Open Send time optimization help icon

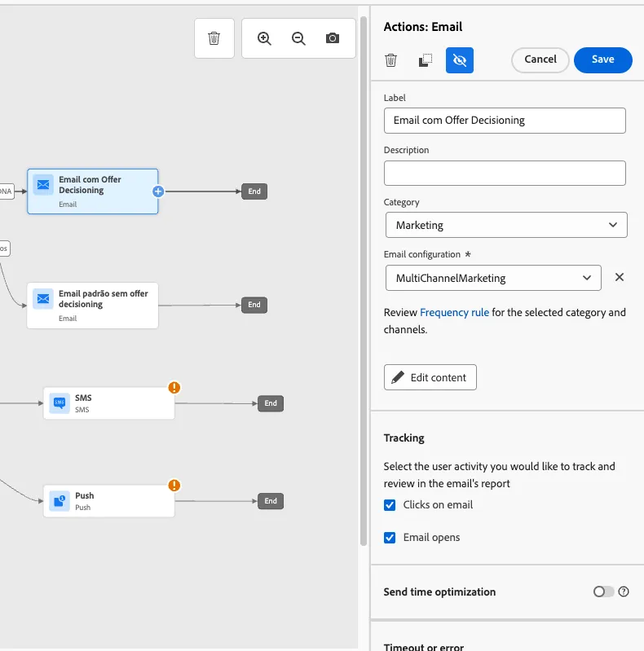(624, 592)
